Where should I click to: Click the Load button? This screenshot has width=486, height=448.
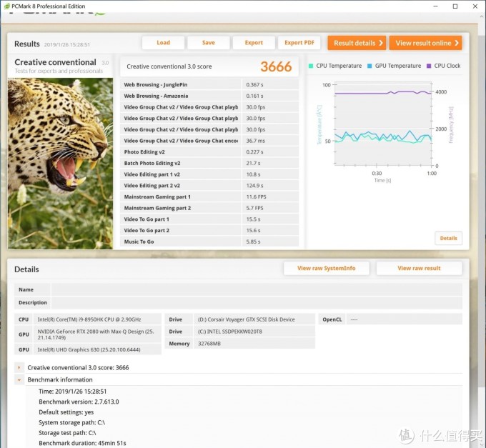pos(163,43)
